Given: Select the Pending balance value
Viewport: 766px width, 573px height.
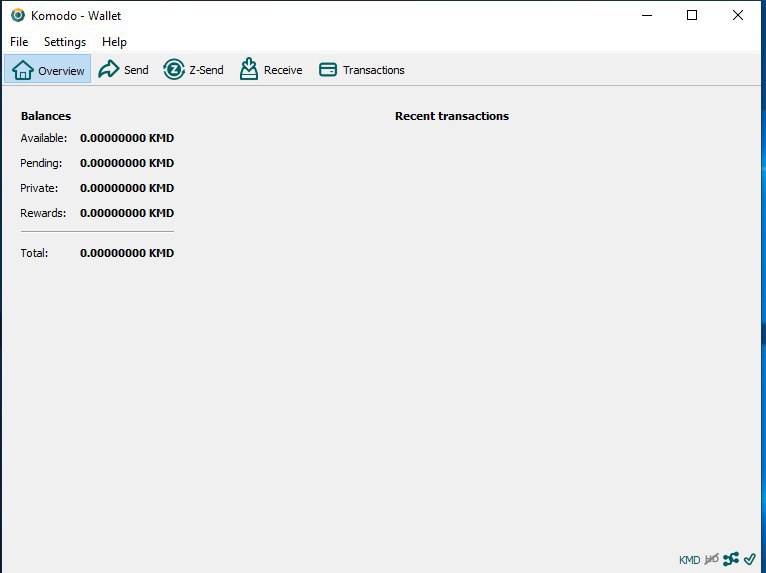Looking at the screenshot, I should pyautogui.click(x=127, y=163).
